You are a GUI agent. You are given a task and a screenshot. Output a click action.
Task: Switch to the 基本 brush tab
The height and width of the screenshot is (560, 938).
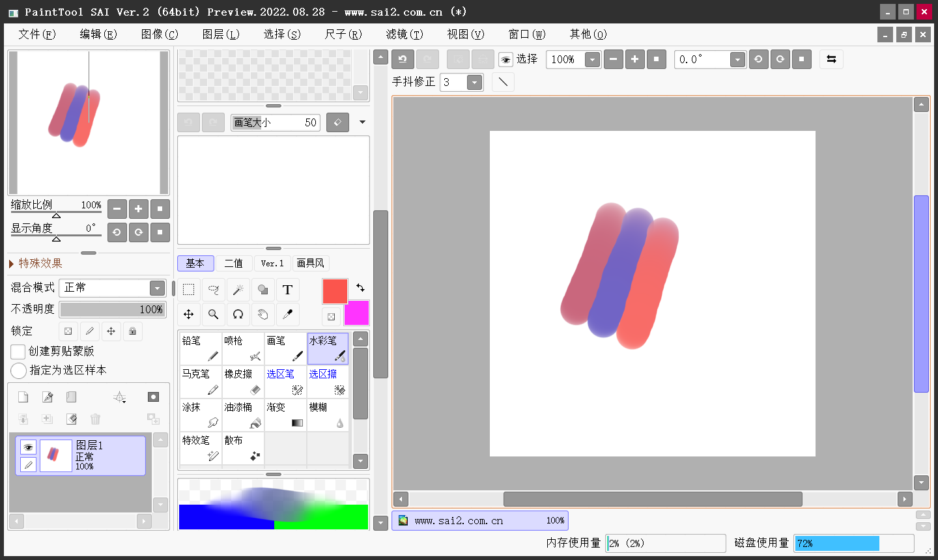coord(195,263)
